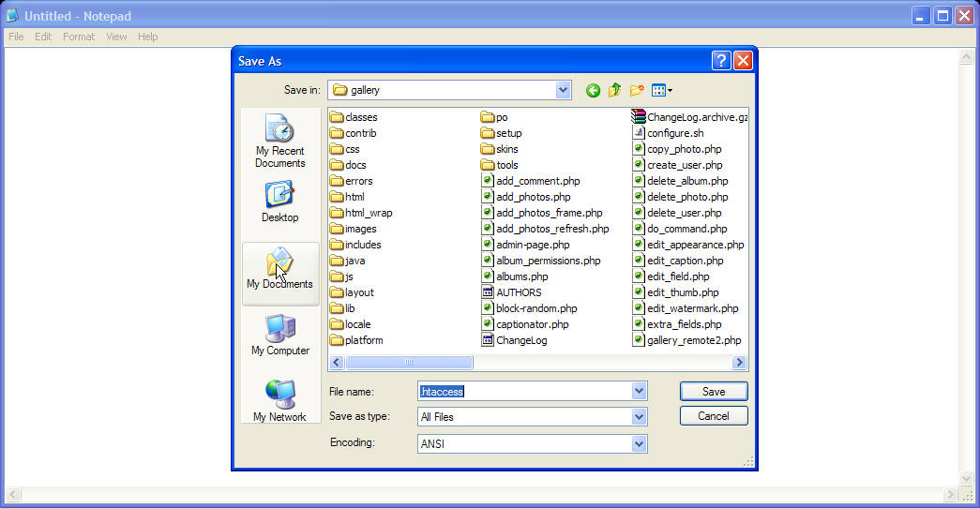
Task: Select the images folder
Action: (x=354, y=229)
